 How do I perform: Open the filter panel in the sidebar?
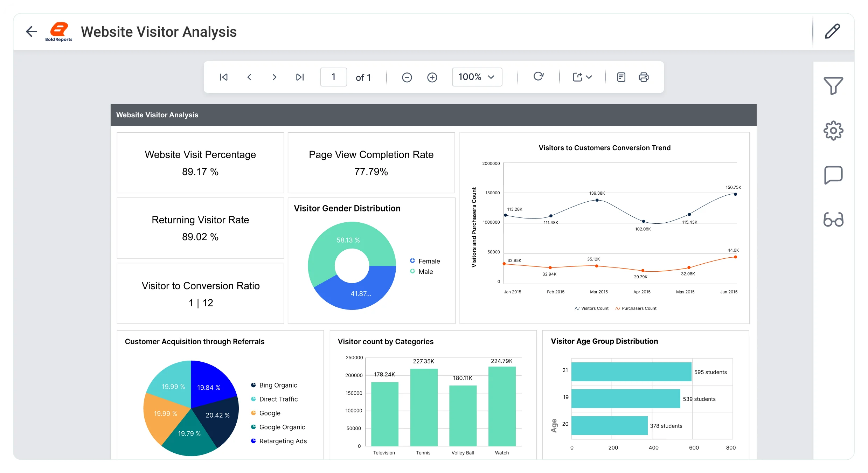834,86
